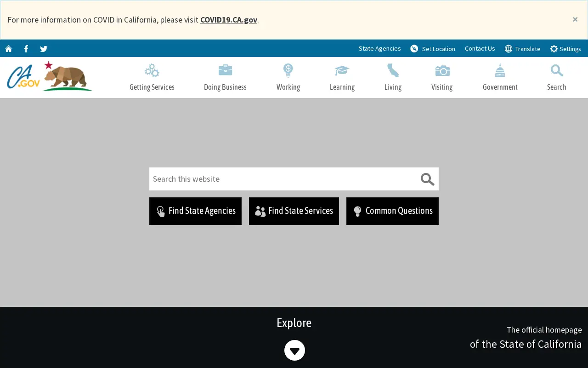Follow the COVID19.CA.gov link
The image size is (588, 368).
229,20
